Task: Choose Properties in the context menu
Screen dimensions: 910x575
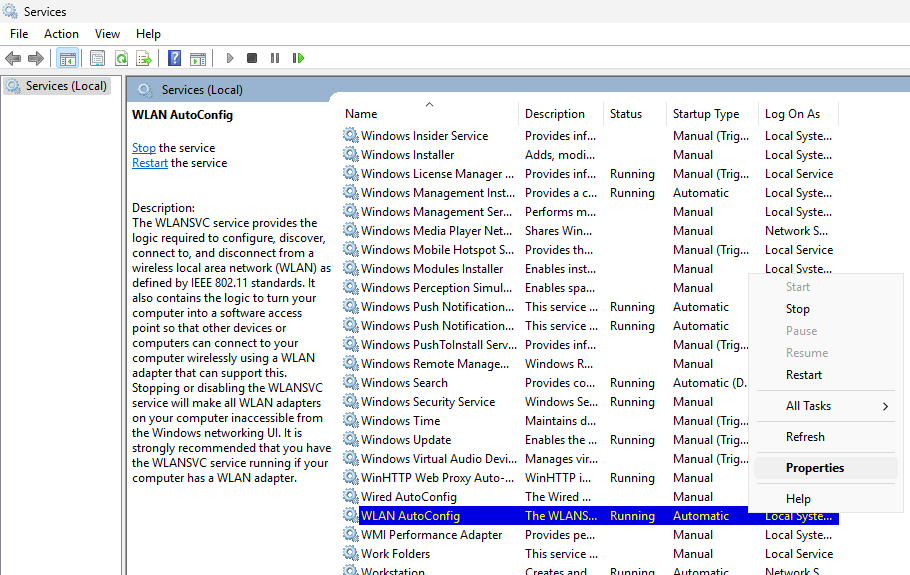Action: pos(814,468)
